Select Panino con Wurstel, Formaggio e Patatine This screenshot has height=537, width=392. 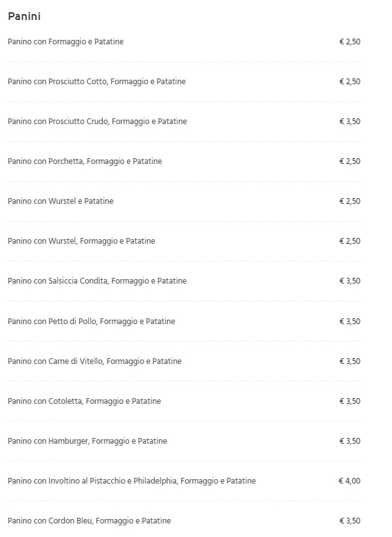tap(82, 241)
